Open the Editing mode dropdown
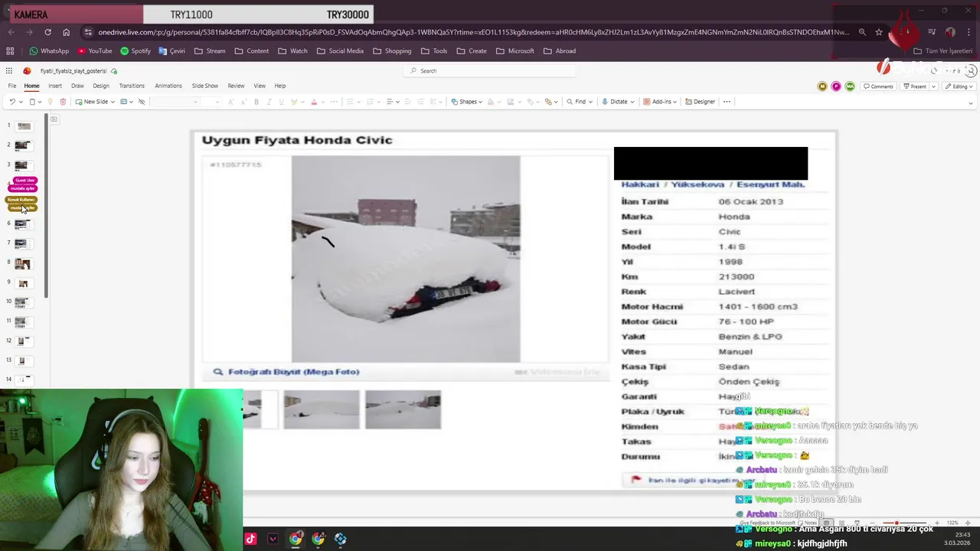Screen dimensions: 980x551 click(x=958, y=86)
